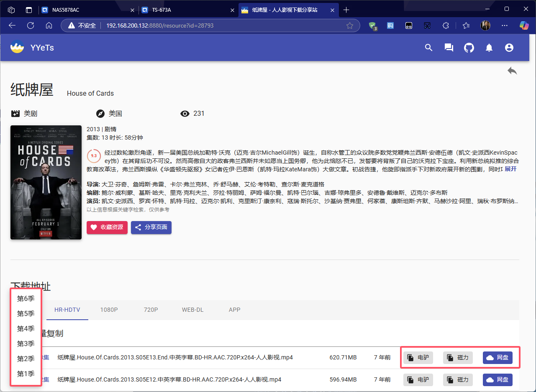Click the notifications bell icon
The height and width of the screenshot is (392, 536).
[x=489, y=48]
